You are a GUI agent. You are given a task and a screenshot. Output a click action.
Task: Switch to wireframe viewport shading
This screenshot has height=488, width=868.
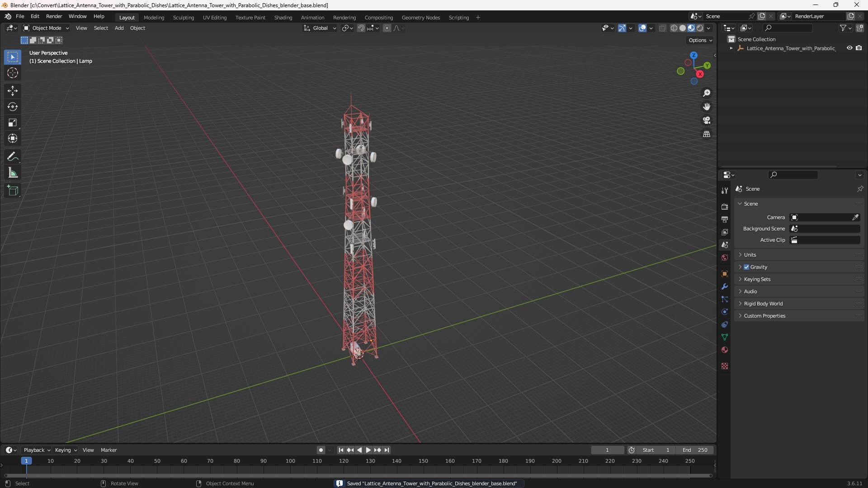[674, 28]
